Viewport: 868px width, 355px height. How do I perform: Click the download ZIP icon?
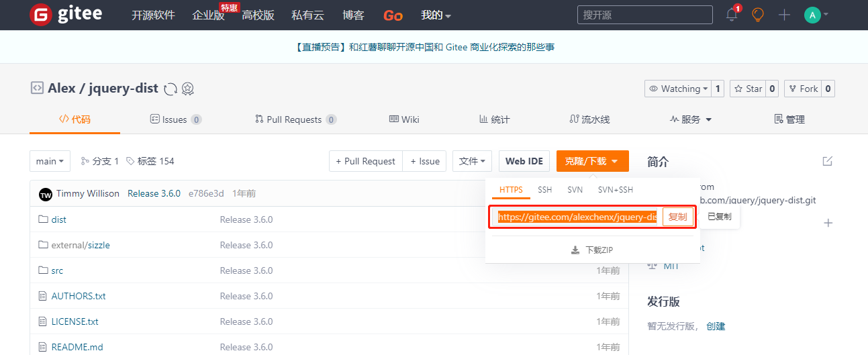click(x=575, y=250)
